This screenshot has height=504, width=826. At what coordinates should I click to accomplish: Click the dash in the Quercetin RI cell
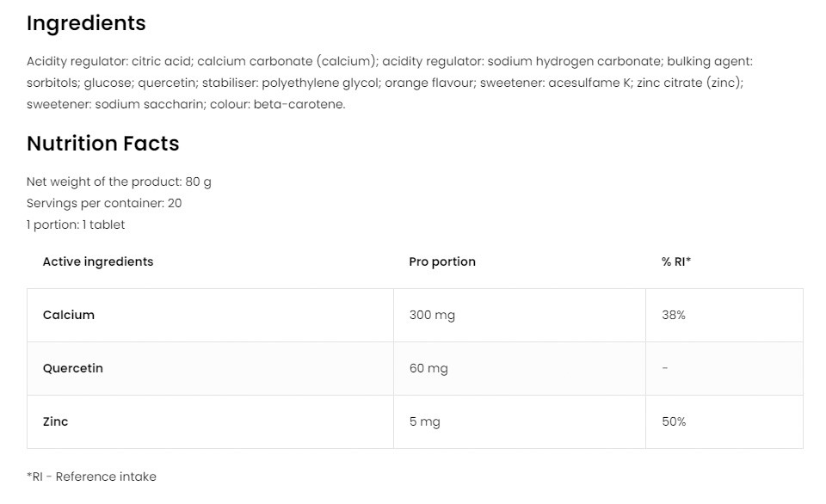point(665,368)
